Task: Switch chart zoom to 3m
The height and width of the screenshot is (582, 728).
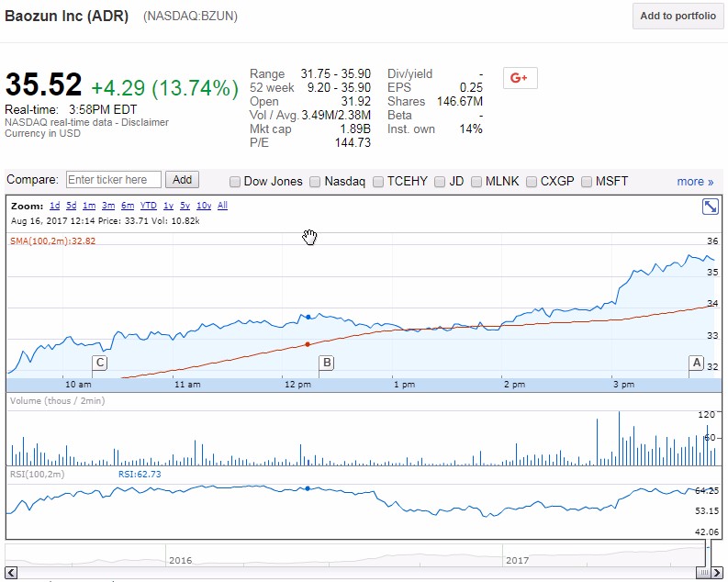Action: tap(108, 206)
